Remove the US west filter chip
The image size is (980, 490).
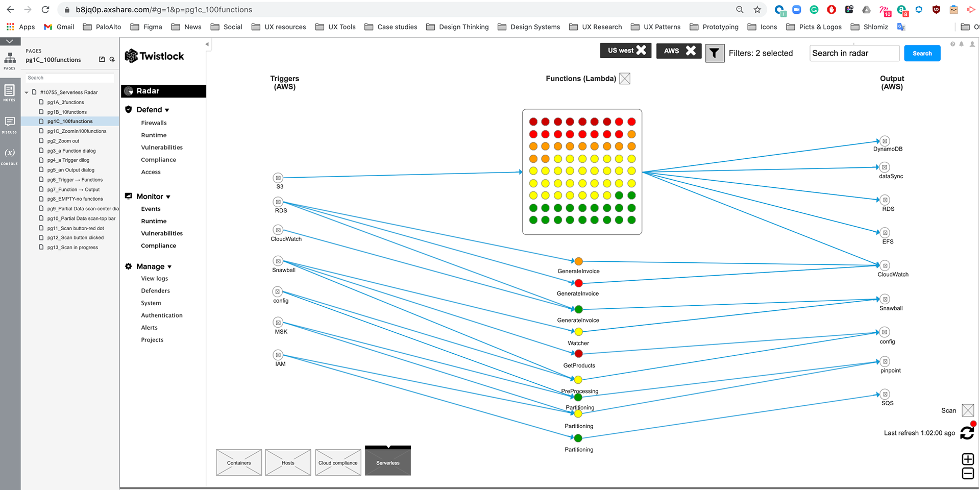click(x=641, y=50)
